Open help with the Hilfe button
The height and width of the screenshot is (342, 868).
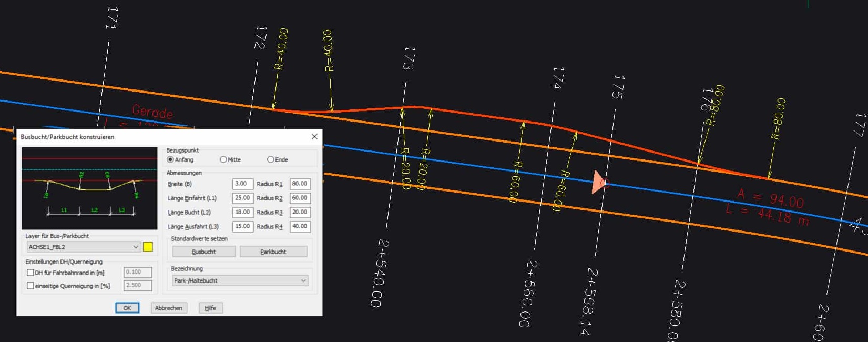click(x=210, y=308)
